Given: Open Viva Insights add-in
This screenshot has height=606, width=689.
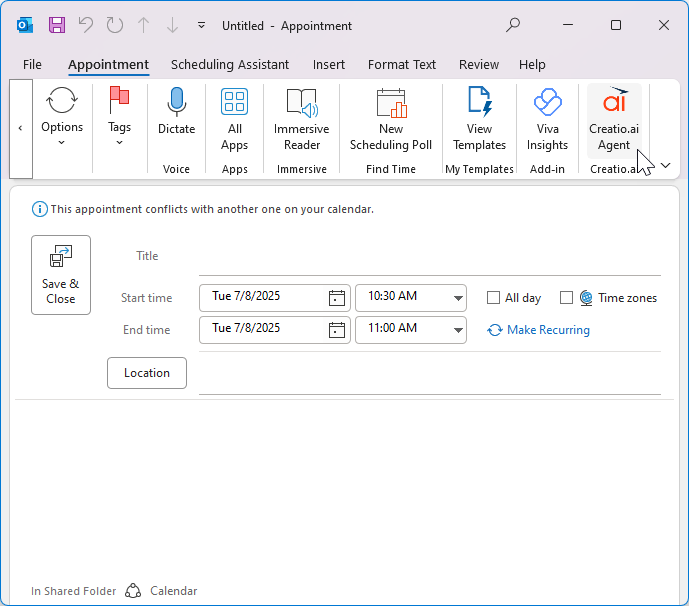Looking at the screenshot, I should (x=548, y=119).
